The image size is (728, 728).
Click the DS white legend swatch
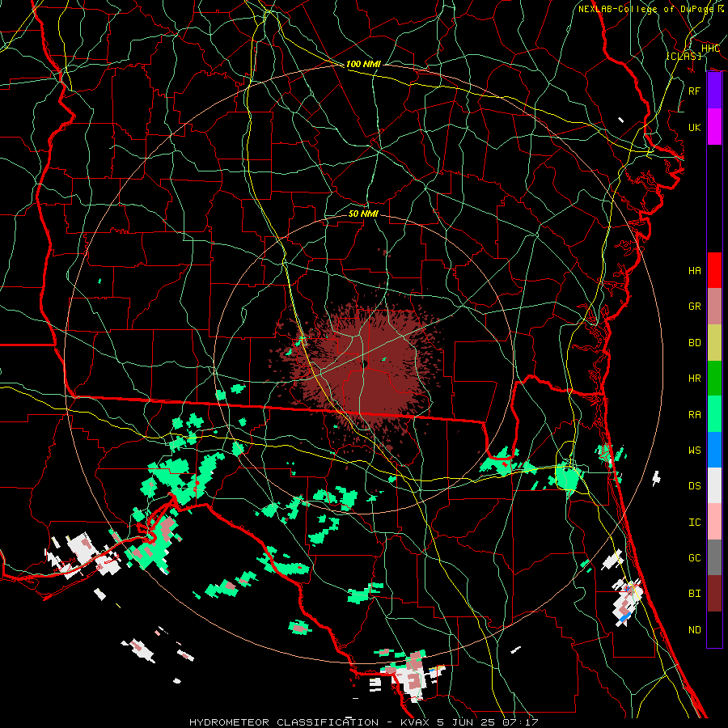pos(714,485)
